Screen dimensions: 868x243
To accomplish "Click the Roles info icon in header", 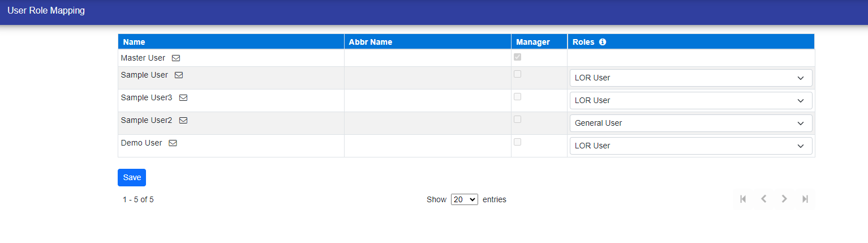I will pyautogui.click(x=603, y=42).
